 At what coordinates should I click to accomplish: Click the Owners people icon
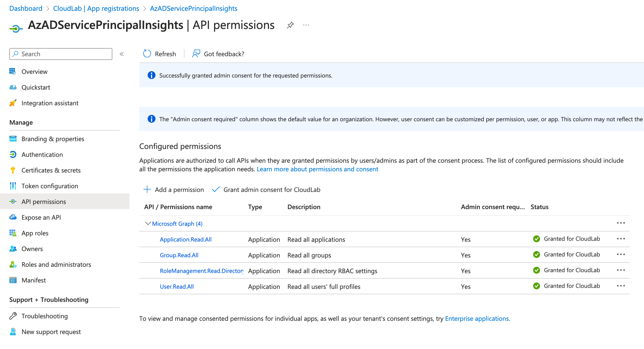pyautogui.click(x=13, y=249)
